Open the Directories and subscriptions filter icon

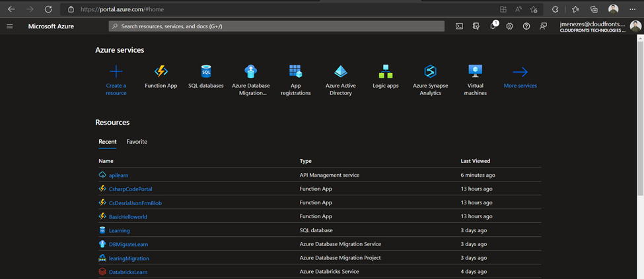(x=476, y=26)
